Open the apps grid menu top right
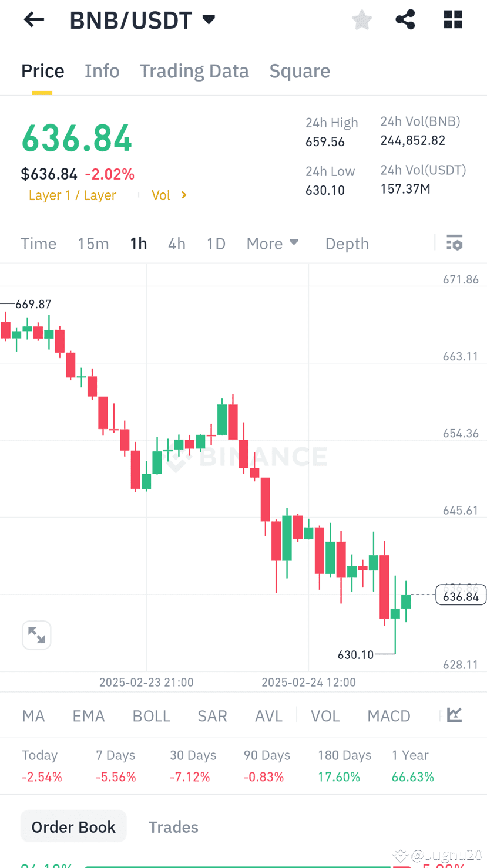 pos(452,19)
